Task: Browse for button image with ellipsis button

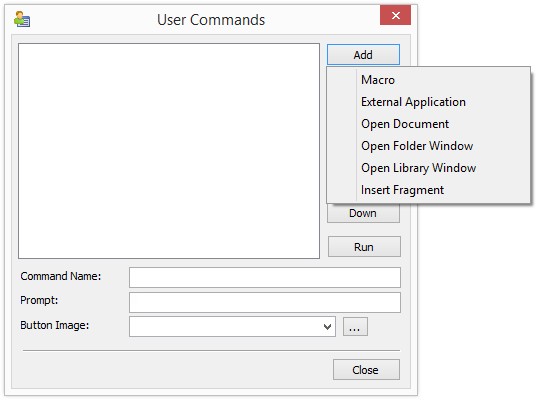Action: (x=355, y=327)
